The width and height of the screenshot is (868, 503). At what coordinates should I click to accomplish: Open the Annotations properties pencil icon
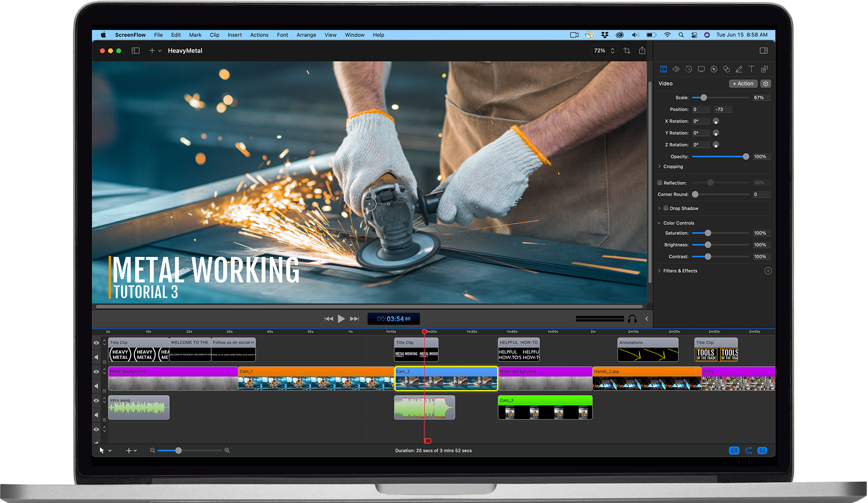pos(739,69)
